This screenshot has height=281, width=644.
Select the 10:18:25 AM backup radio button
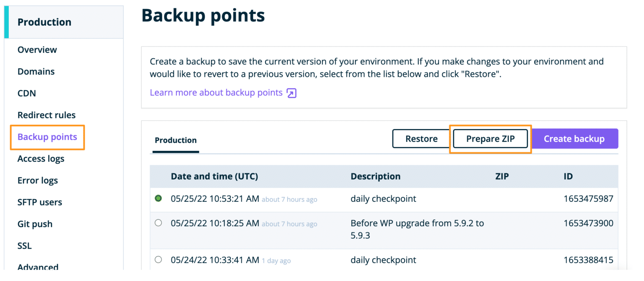[158, 223]
